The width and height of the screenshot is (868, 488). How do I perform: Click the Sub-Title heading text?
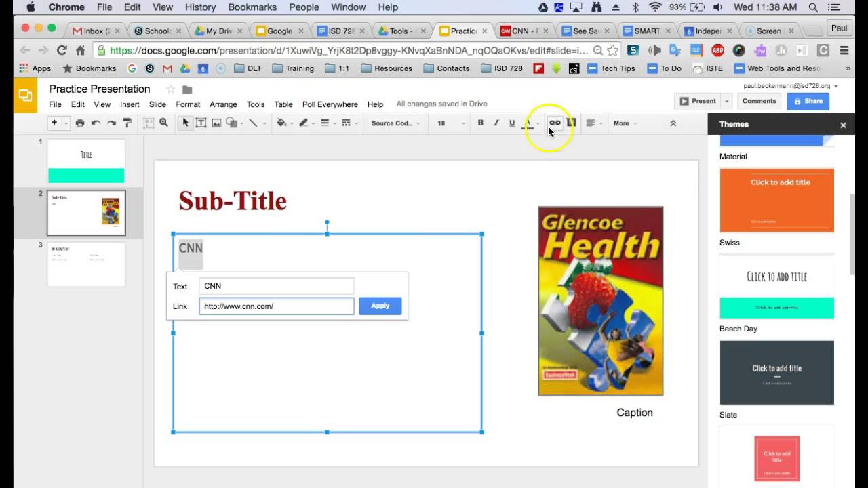[x=233, y=201]
